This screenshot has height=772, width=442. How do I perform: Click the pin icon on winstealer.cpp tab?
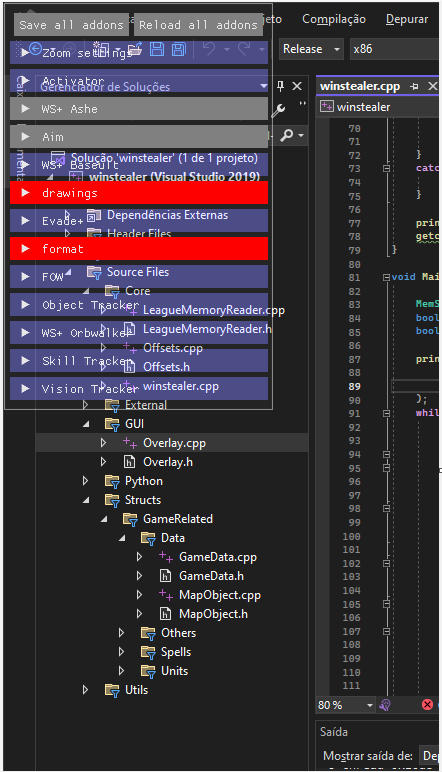[x=414, y=86]
